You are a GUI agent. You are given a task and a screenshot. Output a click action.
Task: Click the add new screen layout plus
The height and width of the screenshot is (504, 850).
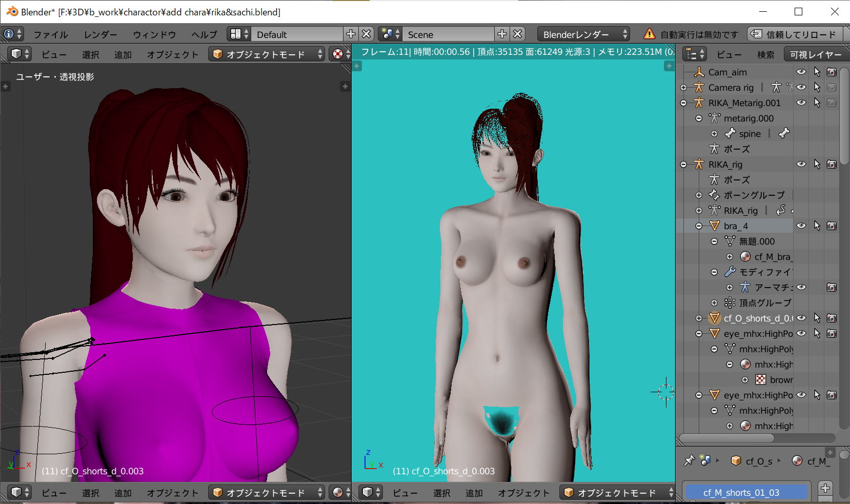click(x=351, y=34)
